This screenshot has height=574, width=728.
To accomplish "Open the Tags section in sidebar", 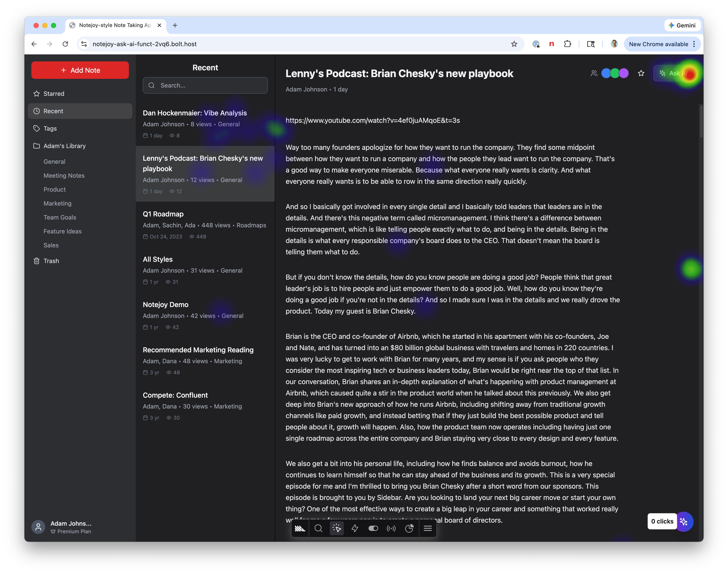I will pos(50,128).
